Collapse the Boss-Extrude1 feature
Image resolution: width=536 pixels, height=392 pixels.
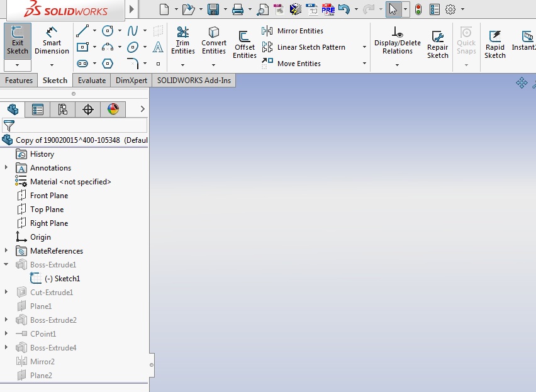point(6,264)
